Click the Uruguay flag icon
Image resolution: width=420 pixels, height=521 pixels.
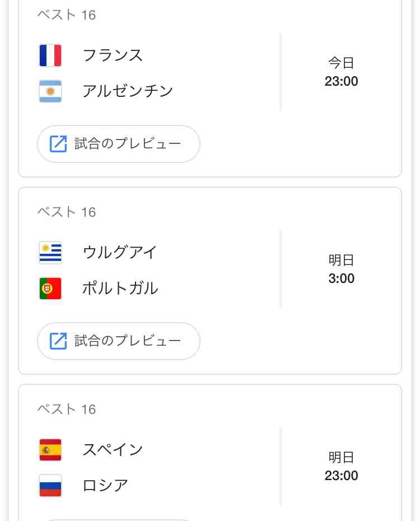[x=50, y=253]
